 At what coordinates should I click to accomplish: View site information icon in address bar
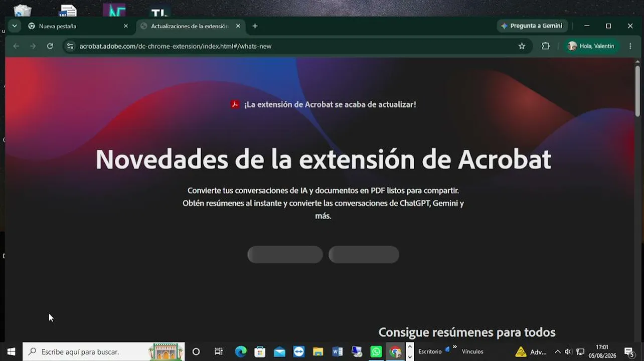click(70, 46)
